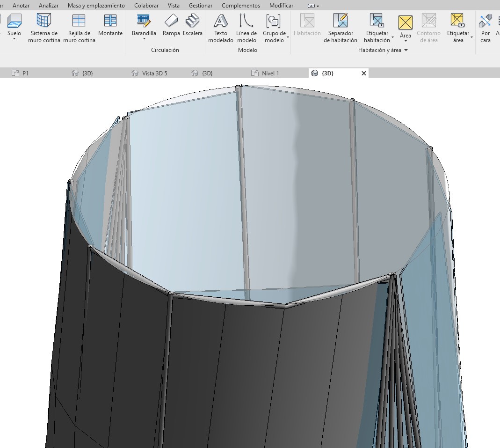Close the active {3D} view tab

tap(364, 73)
